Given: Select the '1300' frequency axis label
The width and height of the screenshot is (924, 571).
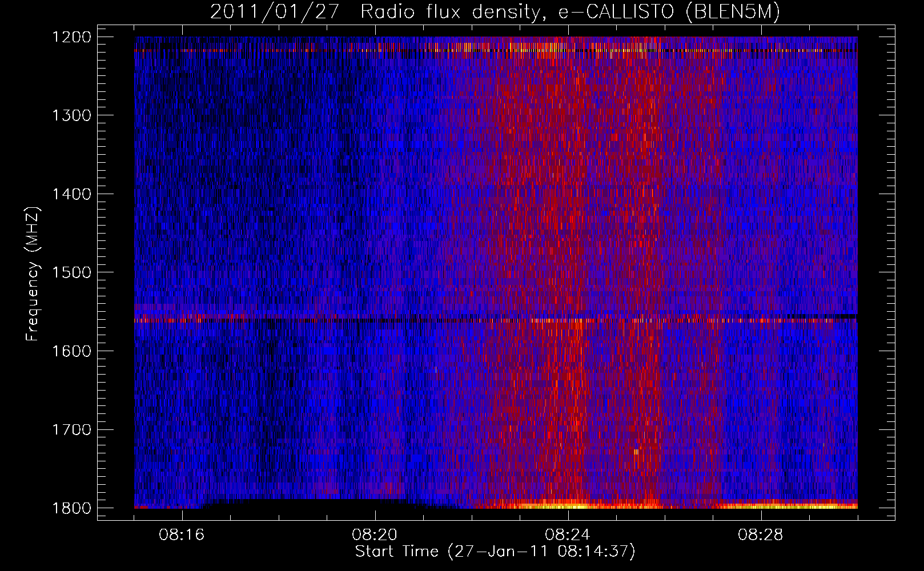Looking at the screenshot, I should coord(71,115).
